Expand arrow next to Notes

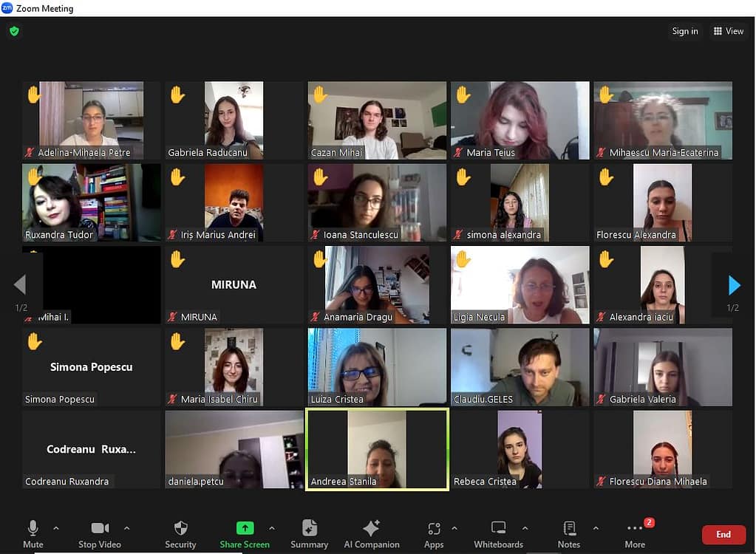coord(596,528)
